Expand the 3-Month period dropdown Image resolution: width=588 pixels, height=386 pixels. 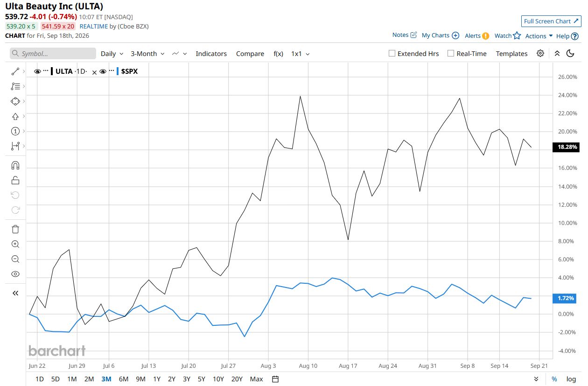pos(147,54)
